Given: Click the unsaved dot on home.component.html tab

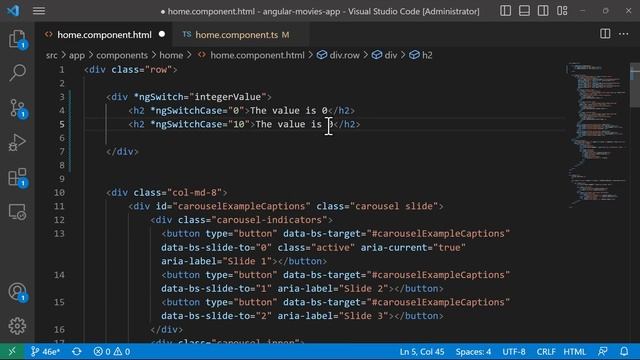Looking at the screenshot, I should (162, 34).
